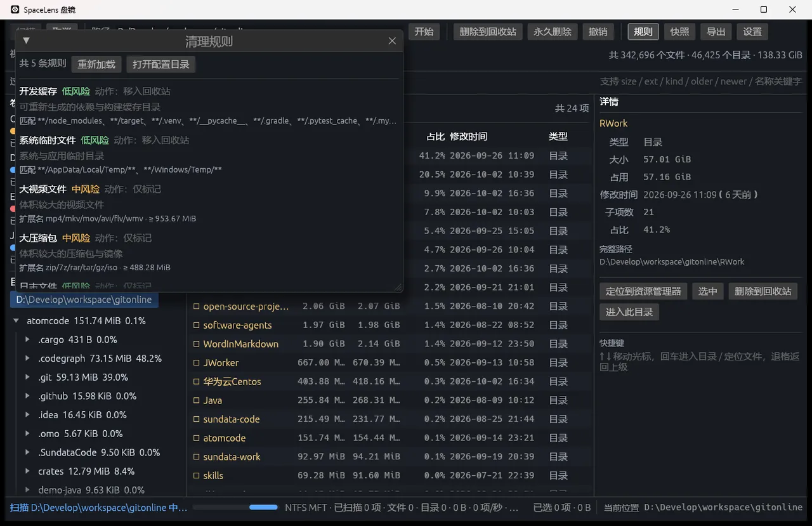The image size is (812, 526).
Task: Click the 类型 column header
Action: (x=558, y=136)
